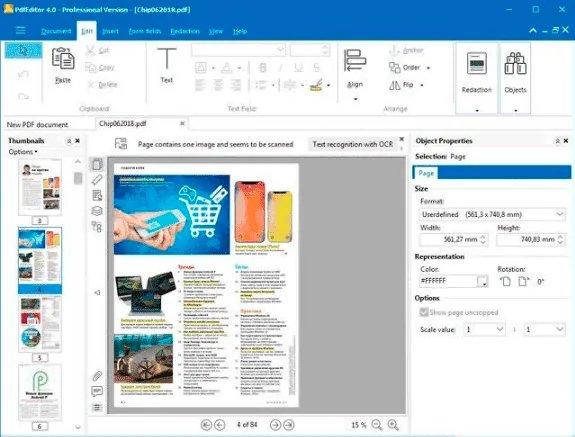Select the Text tool icon
This screenshot has width=575, height=437.
point(166,59)
